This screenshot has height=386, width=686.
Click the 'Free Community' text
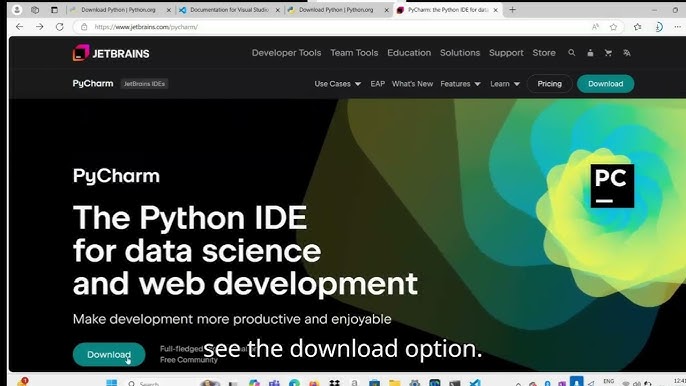pos(189,360)
